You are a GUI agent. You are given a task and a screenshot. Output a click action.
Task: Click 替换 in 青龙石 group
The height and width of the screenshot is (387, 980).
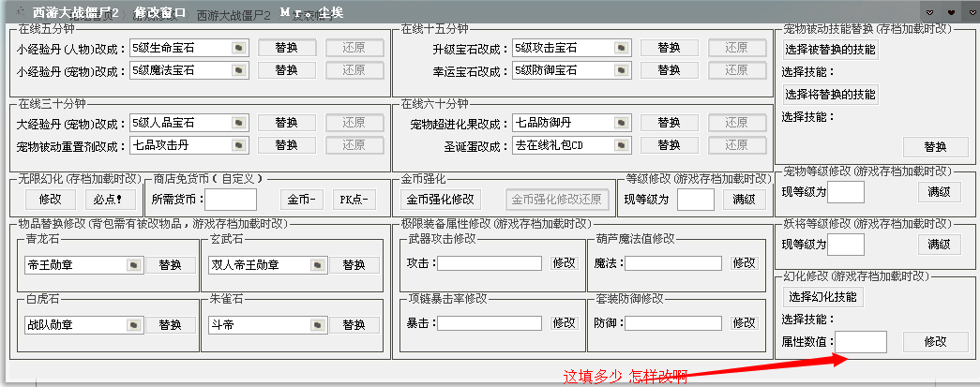point(170,265)
